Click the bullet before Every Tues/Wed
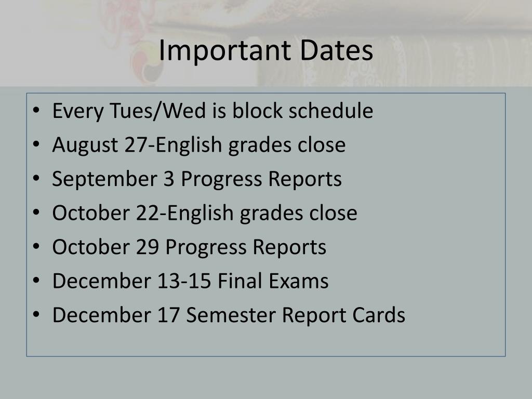 click(36, 110)
